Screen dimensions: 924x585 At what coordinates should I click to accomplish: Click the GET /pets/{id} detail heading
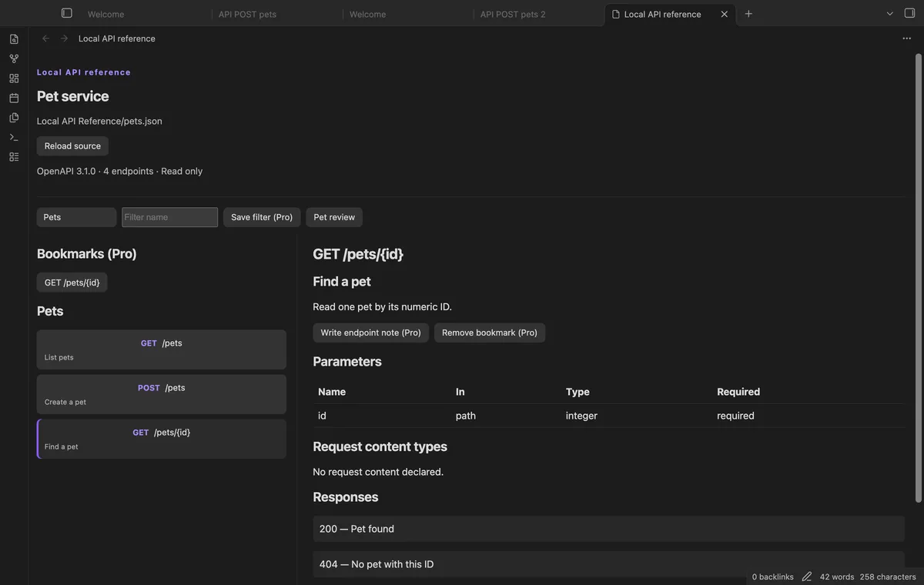[358, 254]
